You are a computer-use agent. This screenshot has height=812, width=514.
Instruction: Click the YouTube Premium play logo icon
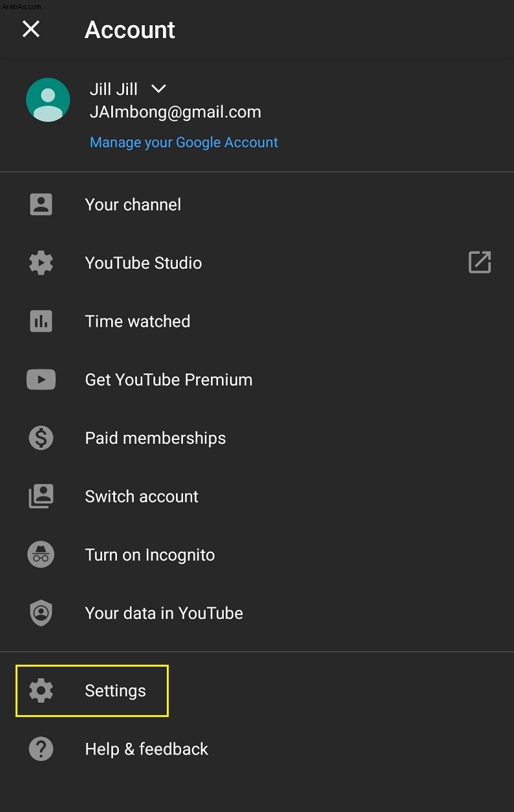point(41,380)
